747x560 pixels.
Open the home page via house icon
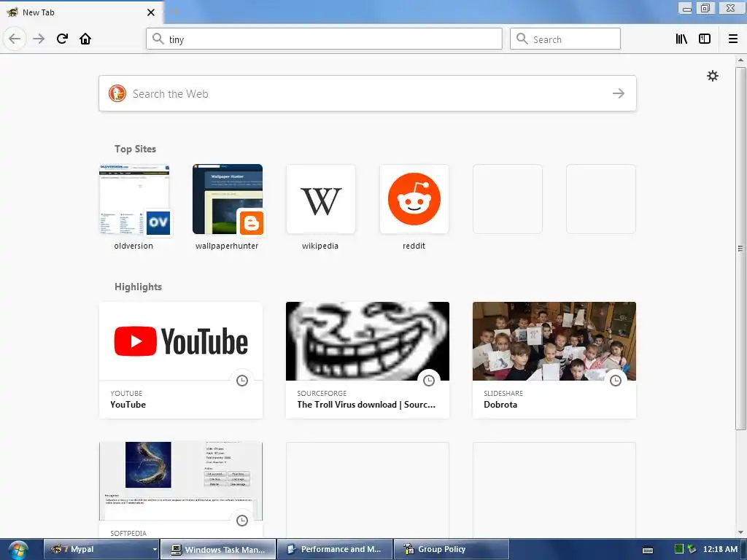pos(85,39)
